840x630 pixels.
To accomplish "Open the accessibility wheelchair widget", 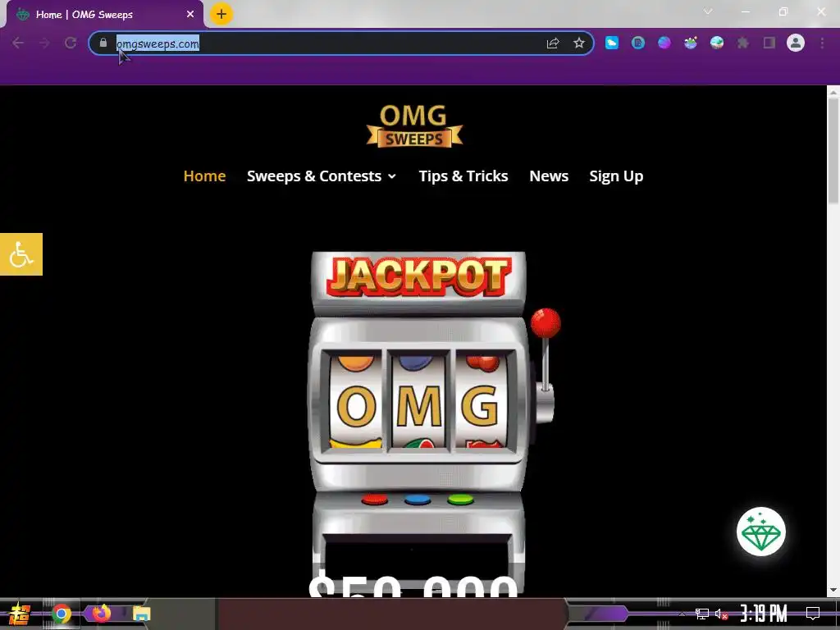I will [21, 254].
